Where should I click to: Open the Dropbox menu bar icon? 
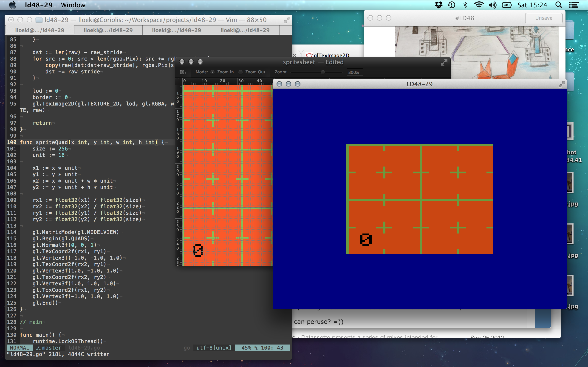(438, 5)
